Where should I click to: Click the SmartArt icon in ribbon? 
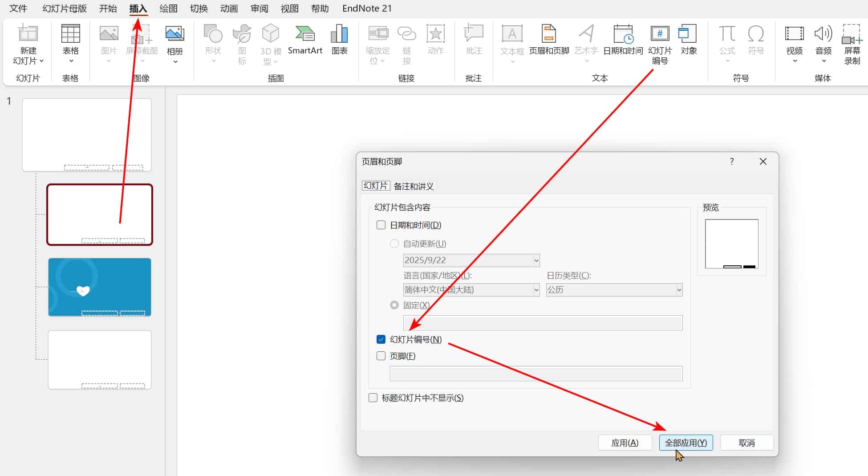pos(305,36)
